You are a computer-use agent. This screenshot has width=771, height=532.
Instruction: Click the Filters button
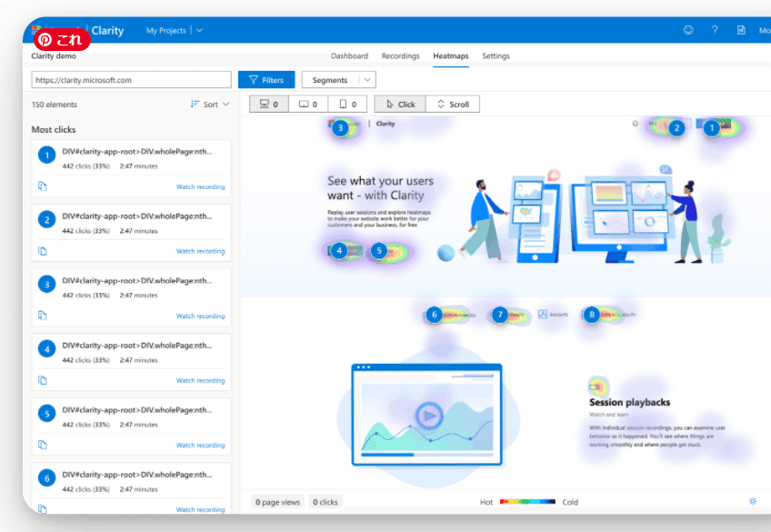(x=266, y=80)
